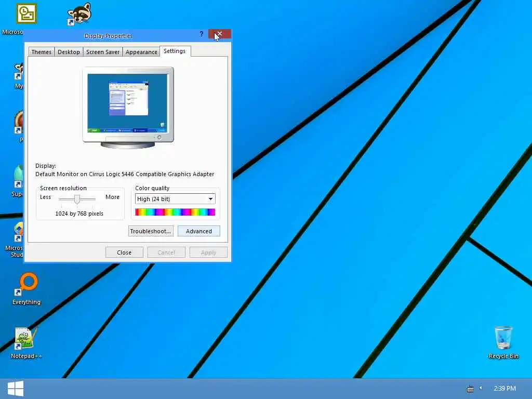The width and height of the screenshot is (532, 399).
Task: Click the greyed Cancel button
Action: 166,252
